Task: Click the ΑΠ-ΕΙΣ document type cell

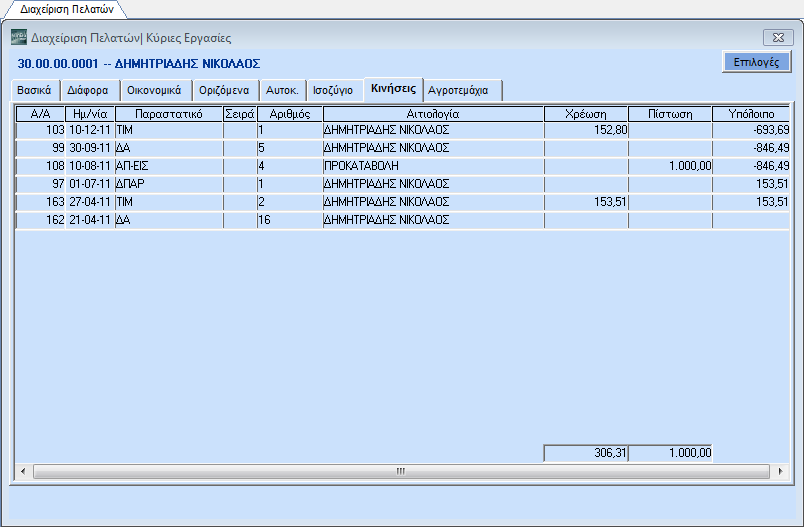Action: coord(169,166)
